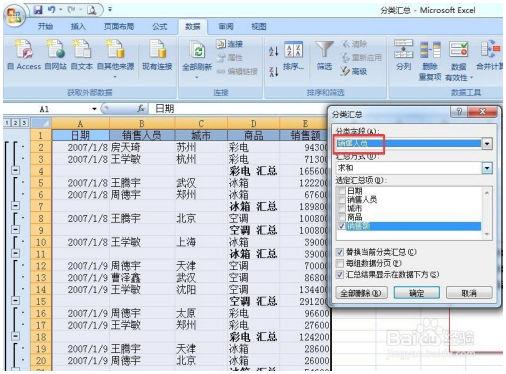
Task: Save the workbook from quick access toolbar
Action: pyautogui.click(x=38, y=10)
